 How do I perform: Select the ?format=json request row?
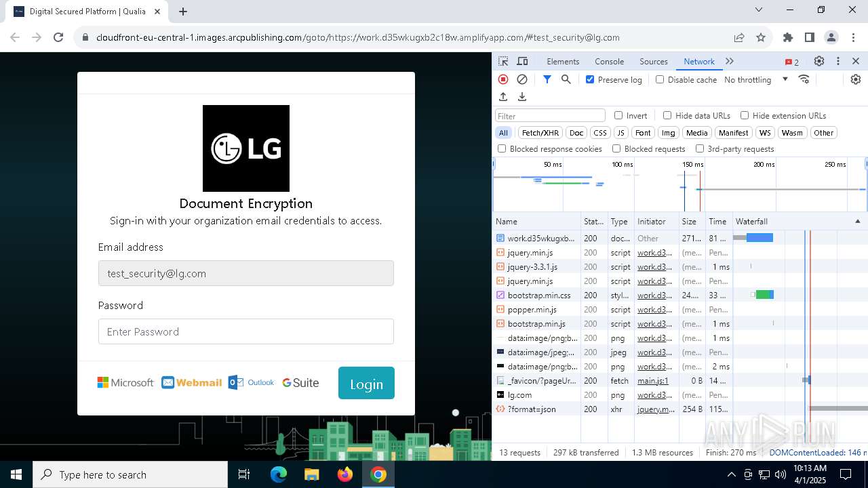[680, 409]
